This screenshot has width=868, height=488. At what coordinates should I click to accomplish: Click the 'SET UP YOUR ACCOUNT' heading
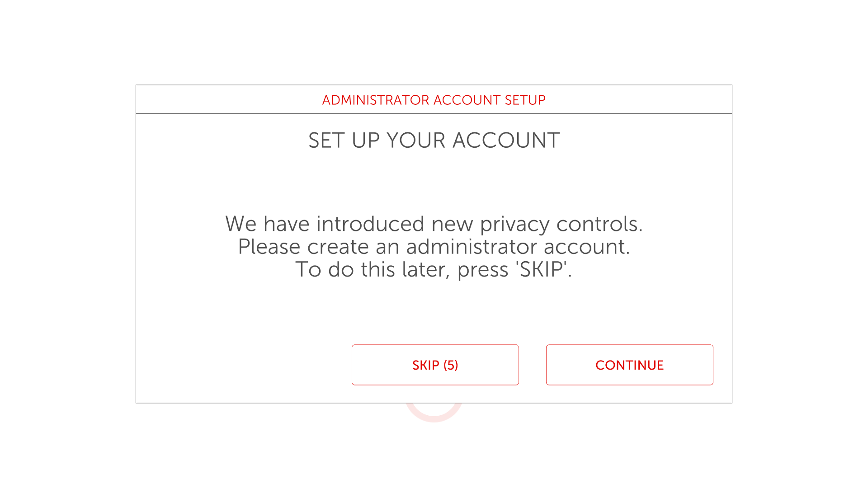coord(434,141)
